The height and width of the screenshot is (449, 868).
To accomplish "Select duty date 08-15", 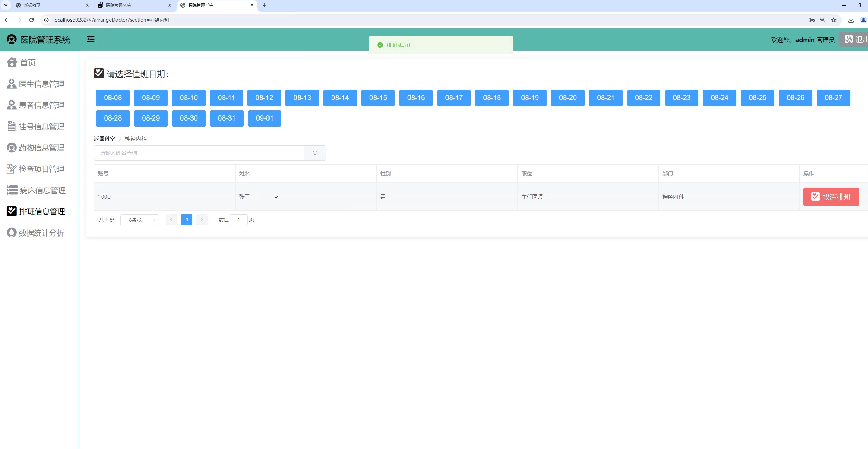I will (378, 98).
